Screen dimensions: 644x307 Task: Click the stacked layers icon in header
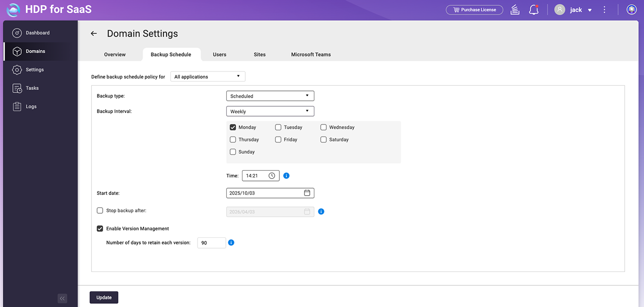[515, 10]
